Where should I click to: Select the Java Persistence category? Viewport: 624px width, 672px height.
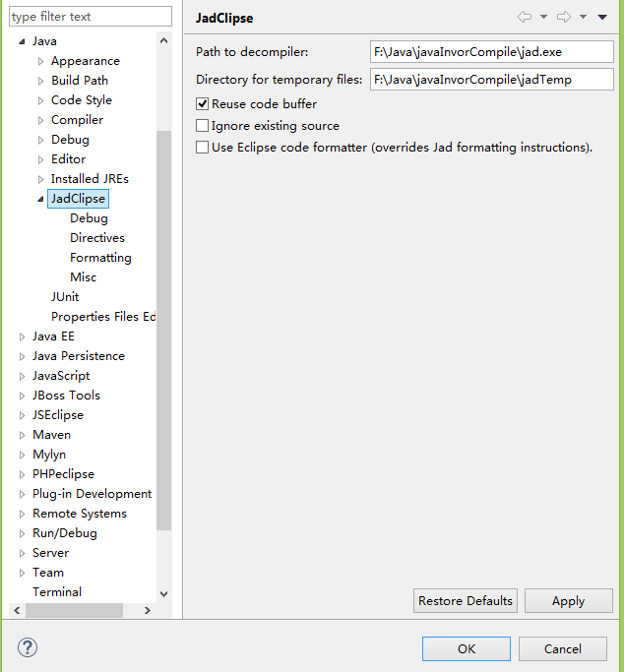(x=79, y=356)
